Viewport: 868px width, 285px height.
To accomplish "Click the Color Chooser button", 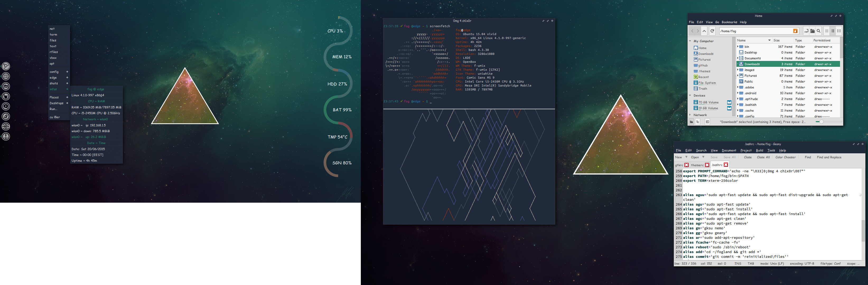I will pos(785,157).
